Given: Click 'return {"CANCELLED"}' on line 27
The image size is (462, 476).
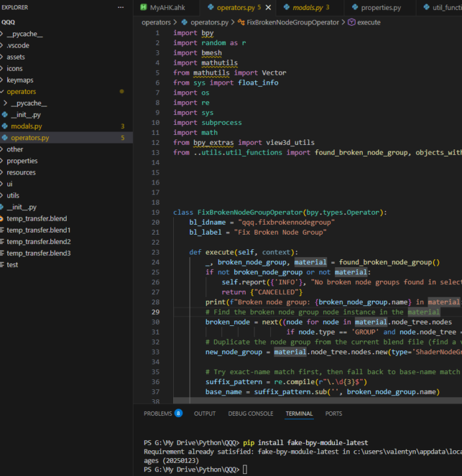Looking at the screenshot, I should 262,292.
